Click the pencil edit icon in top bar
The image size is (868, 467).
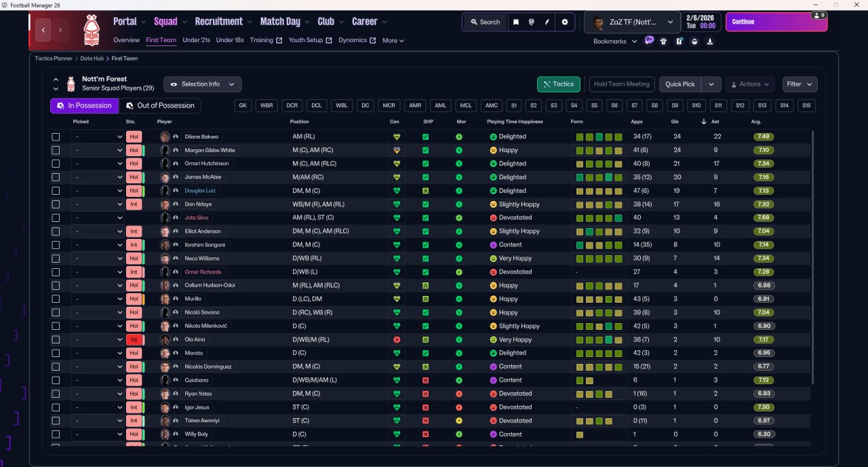point(547,22)
